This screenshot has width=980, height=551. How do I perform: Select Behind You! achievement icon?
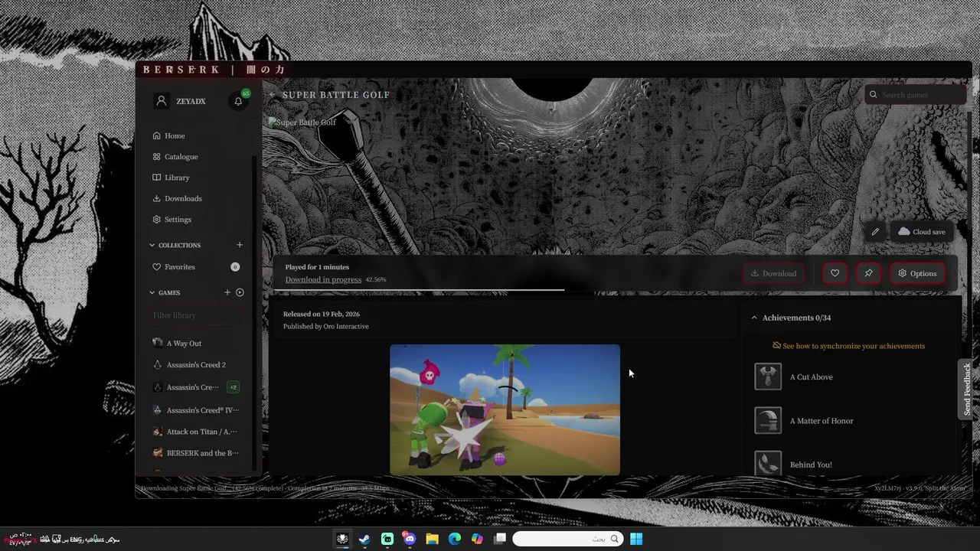[x=768, y=464]
